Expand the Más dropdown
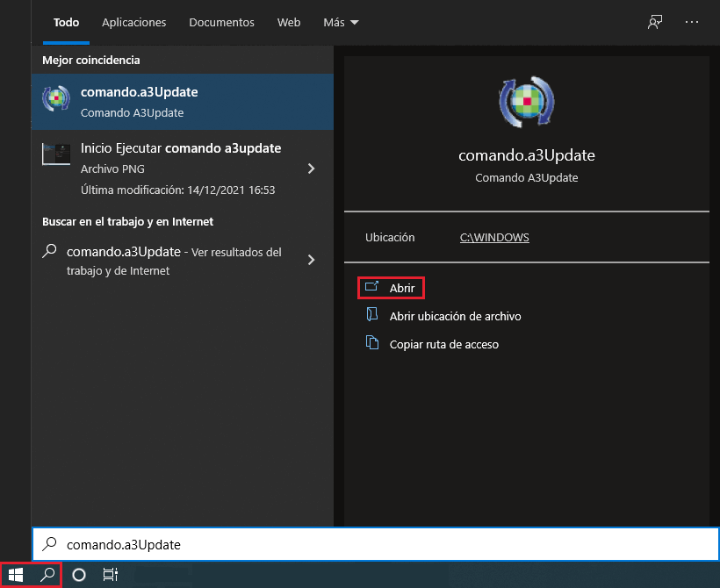The width and height of the screenshot is (720, 588). point(341,23)
